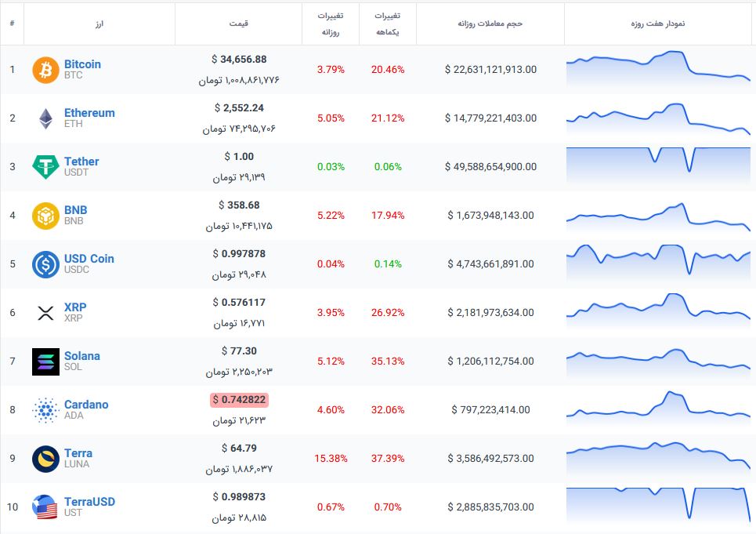View Tether seven-day sparkline chart
Viewport: 756px width, 534px height.
(658, 166)
